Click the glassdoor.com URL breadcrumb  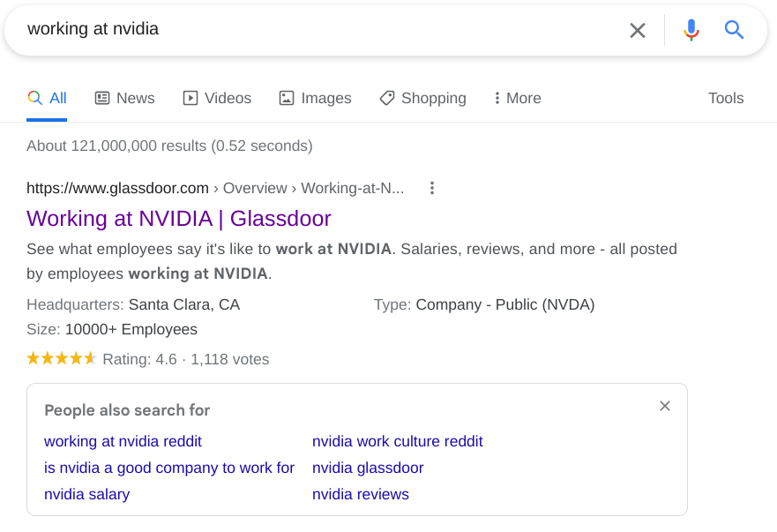coord(117,188)
